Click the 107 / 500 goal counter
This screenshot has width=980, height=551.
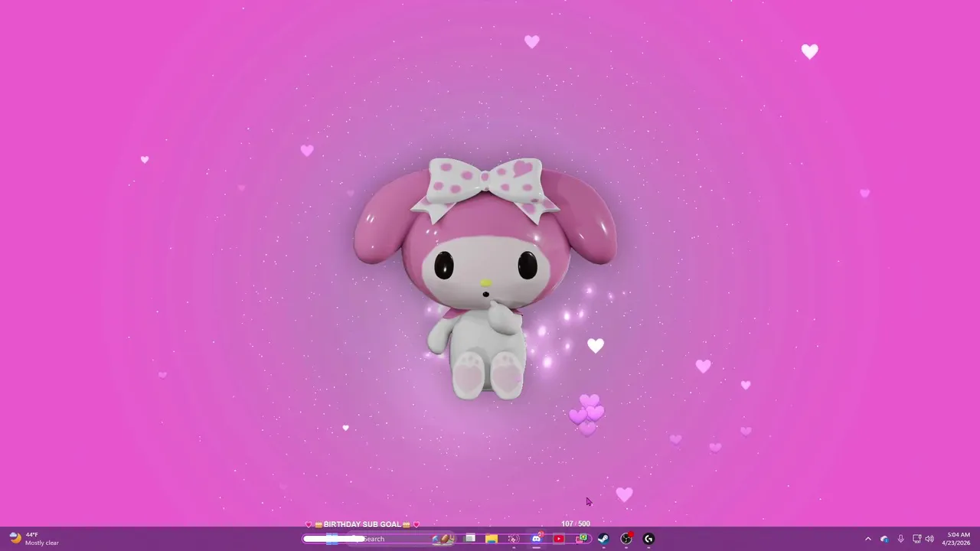click(x=576, y=524)
